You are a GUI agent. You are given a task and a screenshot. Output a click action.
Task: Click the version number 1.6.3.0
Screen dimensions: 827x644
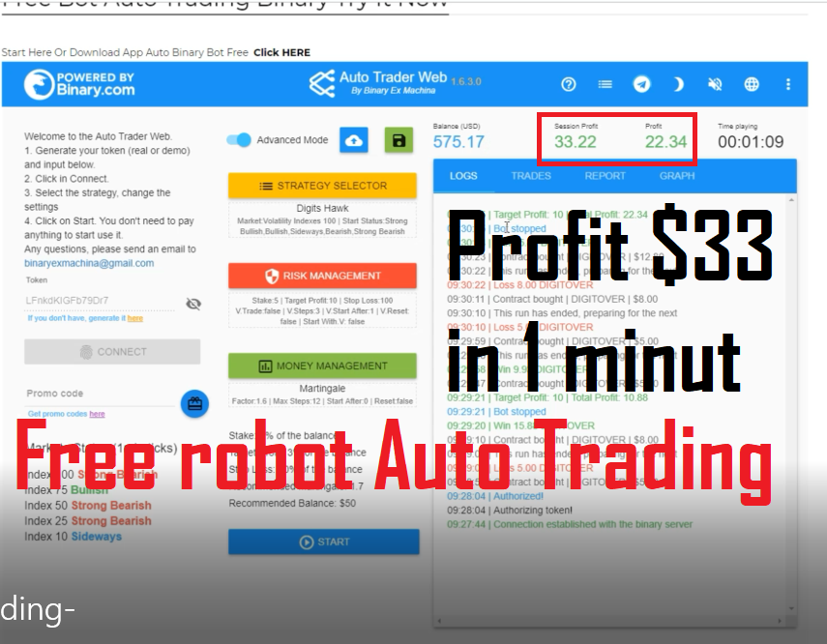[466, 82]
